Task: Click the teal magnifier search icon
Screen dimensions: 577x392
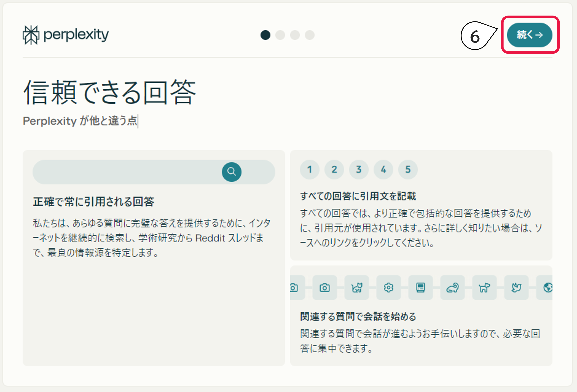Action: tap(231, 172)
